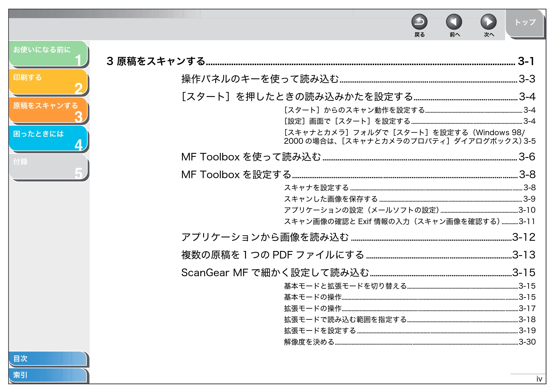Open ［スタート］を押したときの読み込みかたを設定する entry
Viewport: 554px width, 392px height.
[358, 97]
